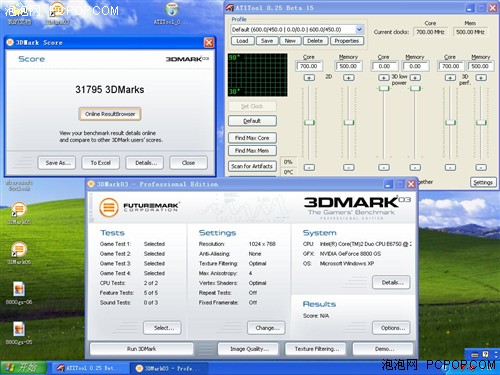Click minus stepper below 3D low power Core
500x375 pixels.
point(384,167)
